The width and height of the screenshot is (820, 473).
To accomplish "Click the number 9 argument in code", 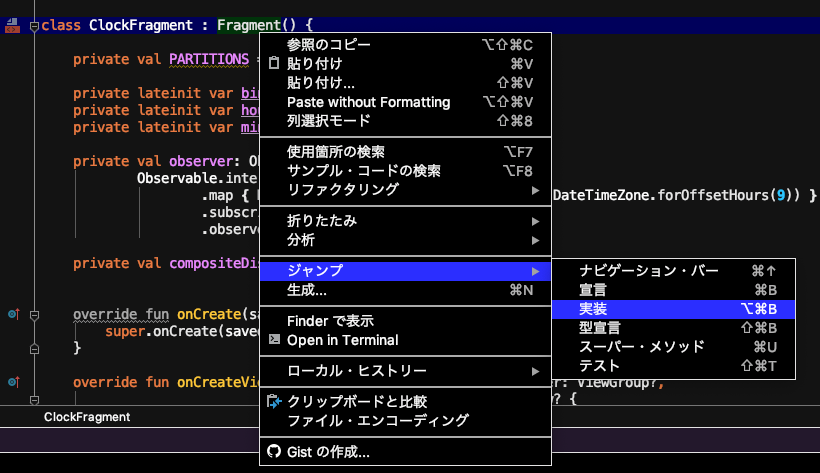I will [x=781, y=195].
